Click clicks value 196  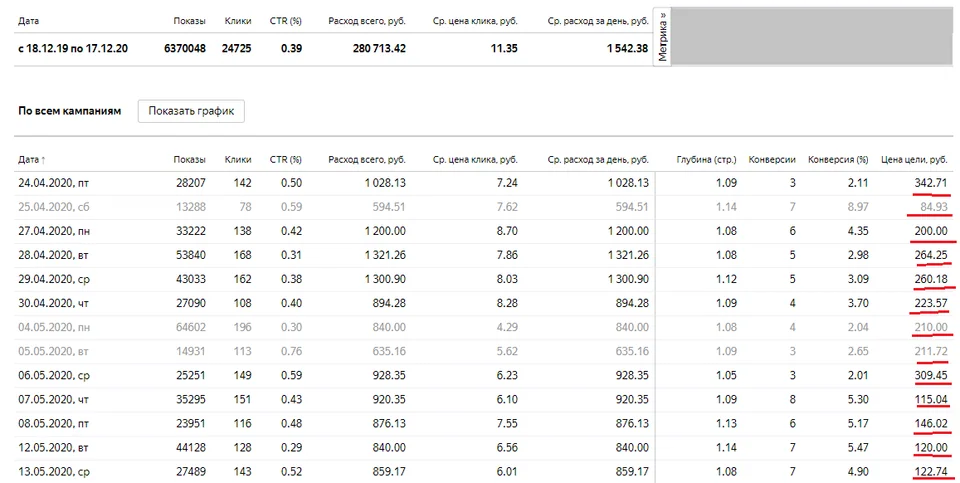point(242,328)
